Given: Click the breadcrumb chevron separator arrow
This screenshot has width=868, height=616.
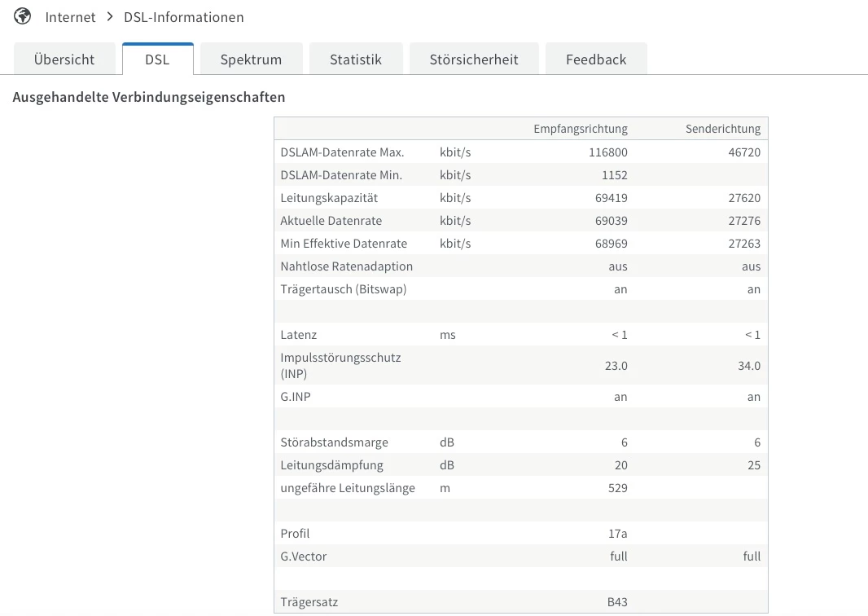Looking at the screenshot, I should [x=109, y=17].
